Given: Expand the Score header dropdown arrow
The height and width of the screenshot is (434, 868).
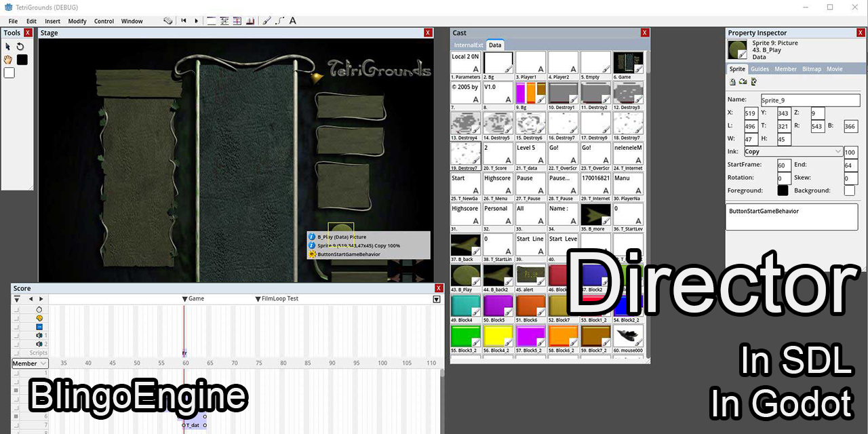Looking at the screenshot, I should tap(437, 299).
